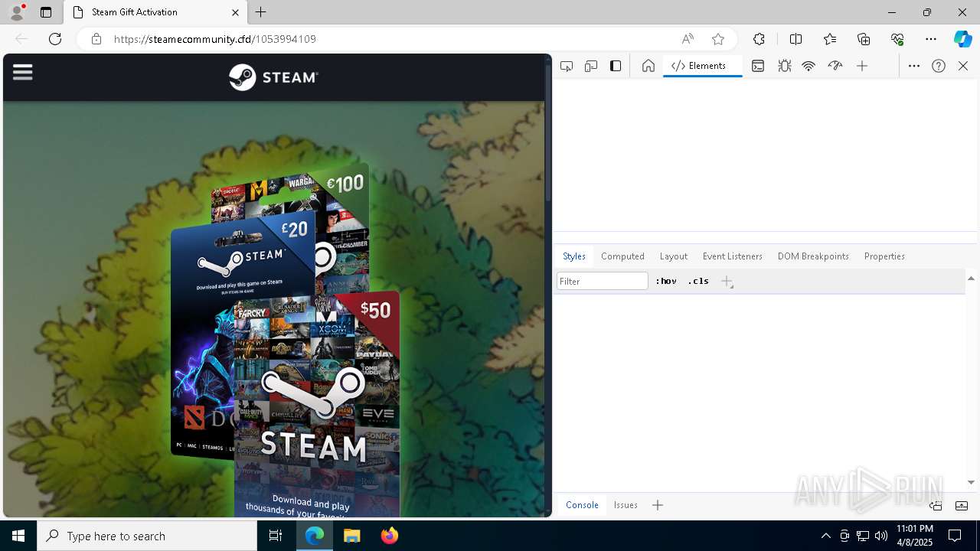This screenshot has height=551, width=980.
Task: Activate Read aloud icon in address bar
Action: (x=688, y=39)
